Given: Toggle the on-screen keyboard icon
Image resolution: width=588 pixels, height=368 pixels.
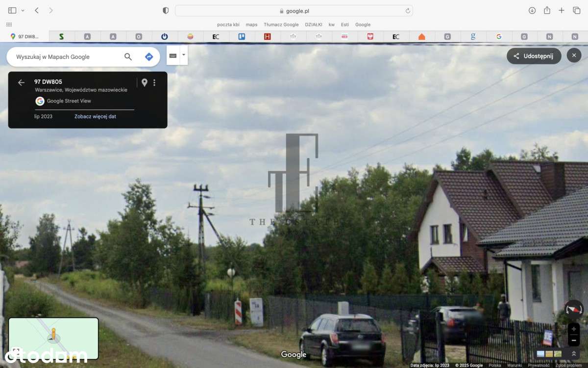Looking at the screenshot, I should pyautogui.click(x=173, y=55).
